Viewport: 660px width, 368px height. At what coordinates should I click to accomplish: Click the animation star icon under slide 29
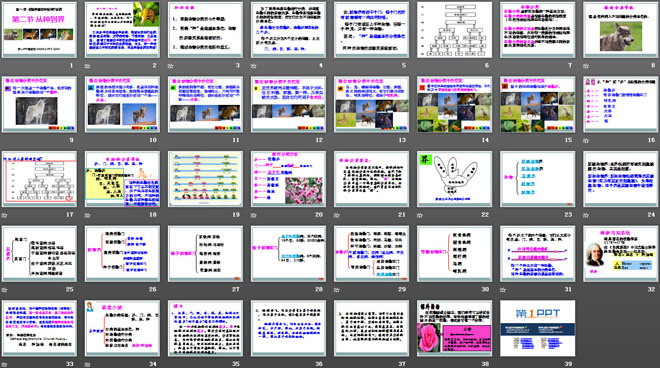(x=337, y=290)
